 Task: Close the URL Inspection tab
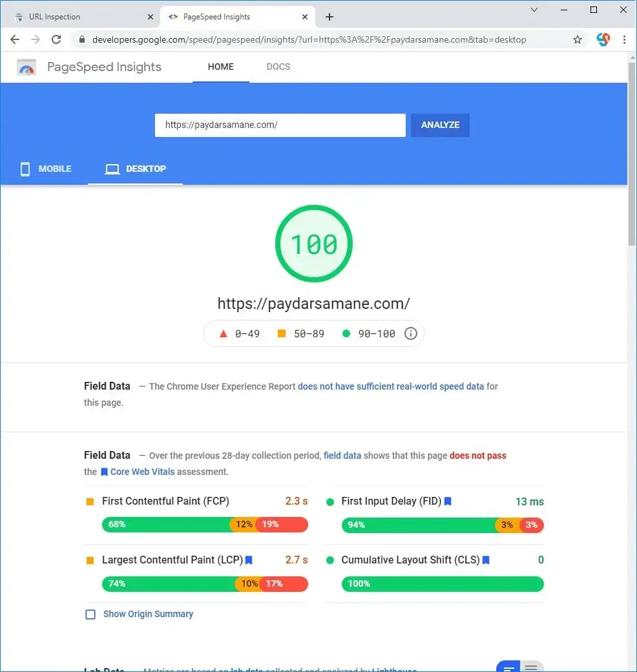[151, 17]
